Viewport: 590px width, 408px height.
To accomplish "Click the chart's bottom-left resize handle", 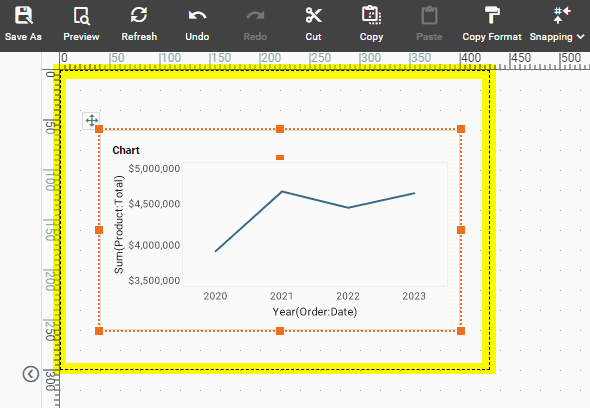I will [x=99, y=331].
